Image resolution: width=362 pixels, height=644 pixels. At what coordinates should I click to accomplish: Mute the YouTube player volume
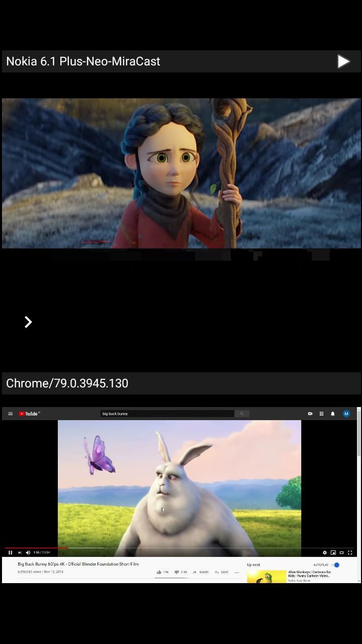click(28, 552)
